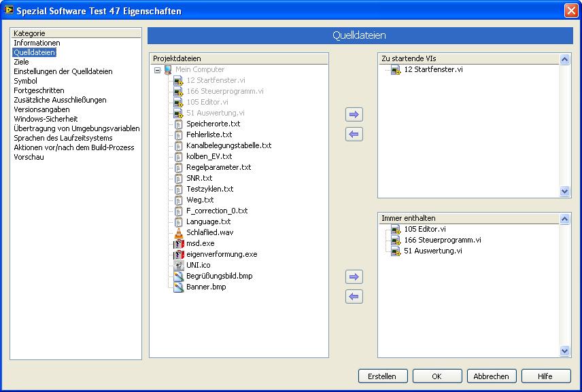Open the Fortgeschritten category

tap(39, 90)
